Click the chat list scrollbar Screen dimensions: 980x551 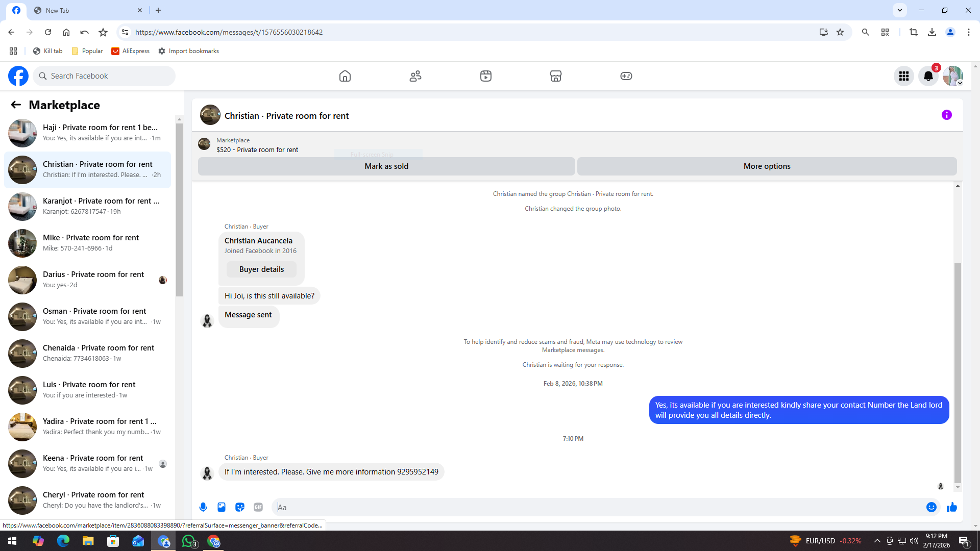coord(179,209)
